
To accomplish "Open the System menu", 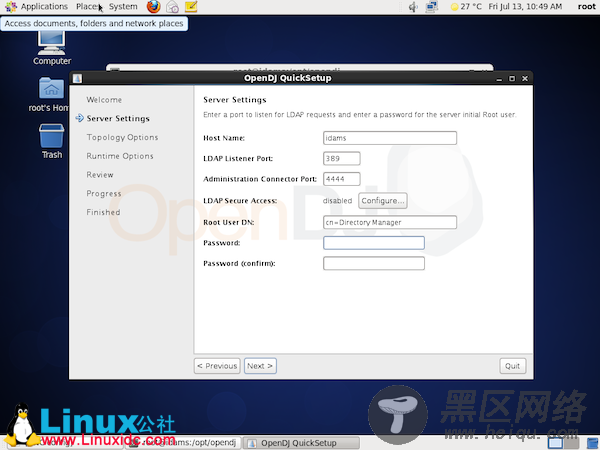I will 123,7.
